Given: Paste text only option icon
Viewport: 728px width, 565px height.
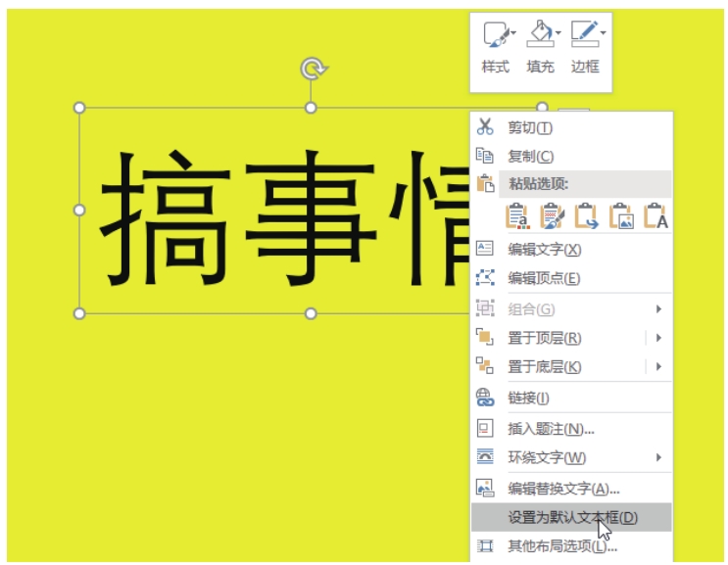Looking at the screenshot, I should click(x=655, y=216).
